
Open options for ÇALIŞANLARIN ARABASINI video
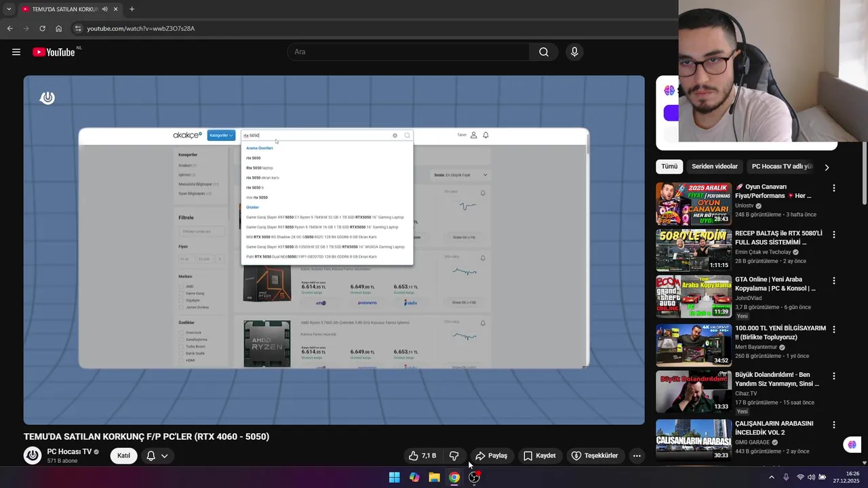tap(834, 424)
